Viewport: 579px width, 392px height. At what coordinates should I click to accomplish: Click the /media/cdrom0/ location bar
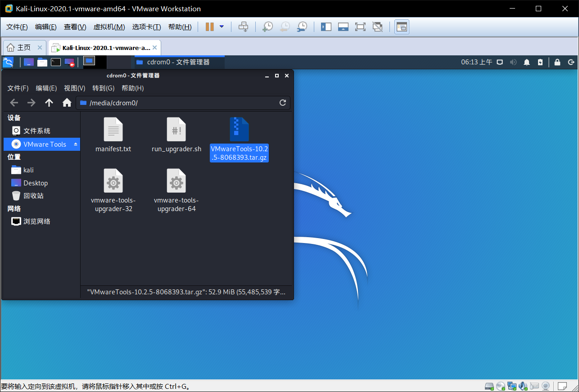(183, 103)
